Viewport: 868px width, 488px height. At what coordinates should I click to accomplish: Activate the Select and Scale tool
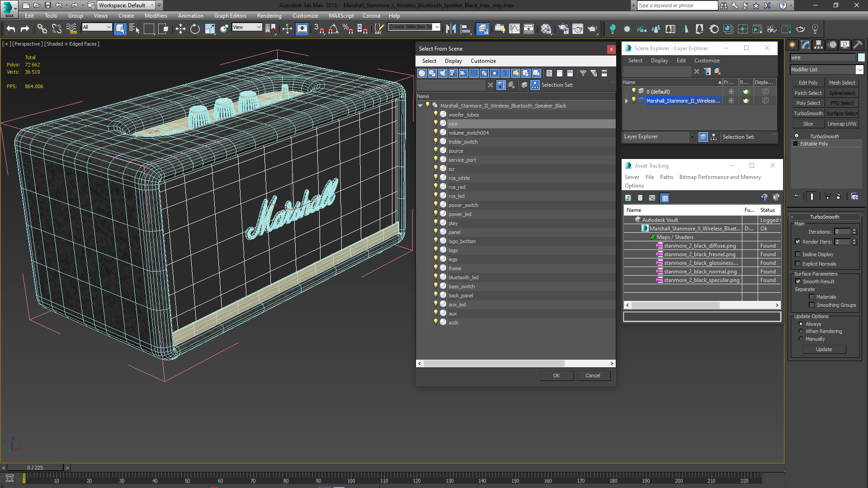click(210, 29)
